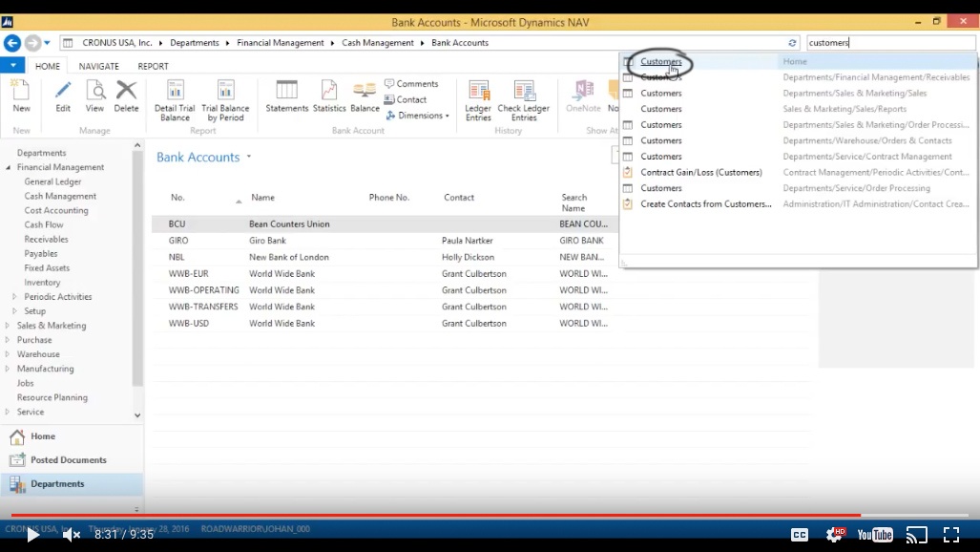This screenshot has height=552, width=980.
Task: Open Fixed Assets in navigation tree
Action: coord(47,267)
